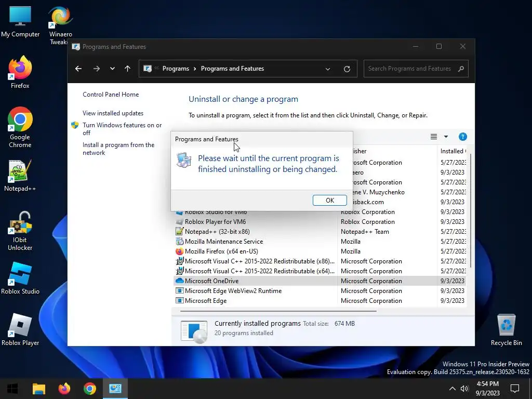532x399 pixels.
Task: Open Install a program from the network
Action: (118, 149)
